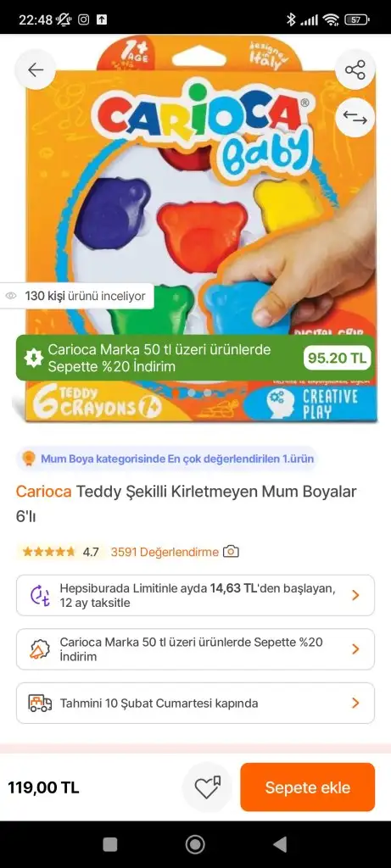391x868 pixels.
Task: Tap the Sepete ekle button
Action: (307, 787)
